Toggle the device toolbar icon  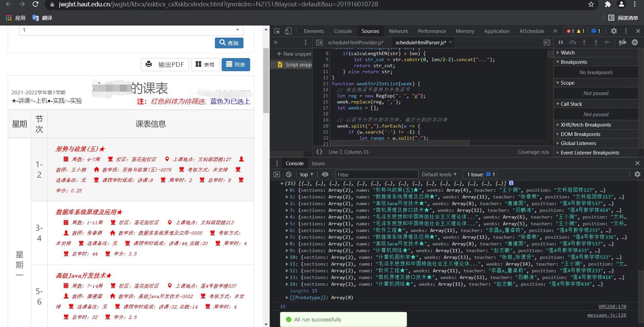288,31
